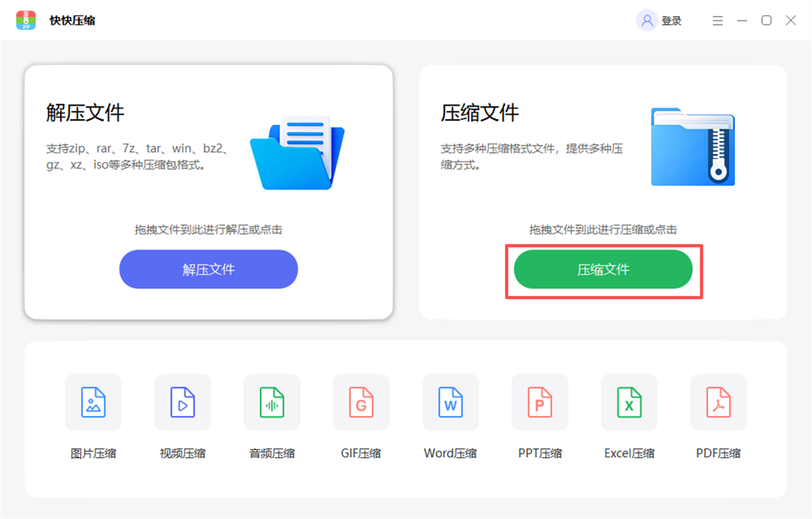Click the user avatar icon
812x519 pixels.
click(x=645, y=20)
